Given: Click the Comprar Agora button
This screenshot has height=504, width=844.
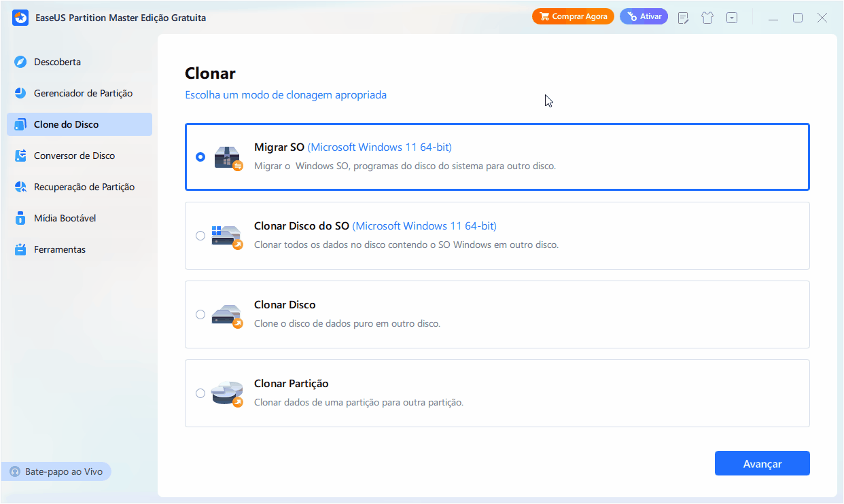Looking at the screenshot, I should tap(573, 16).
